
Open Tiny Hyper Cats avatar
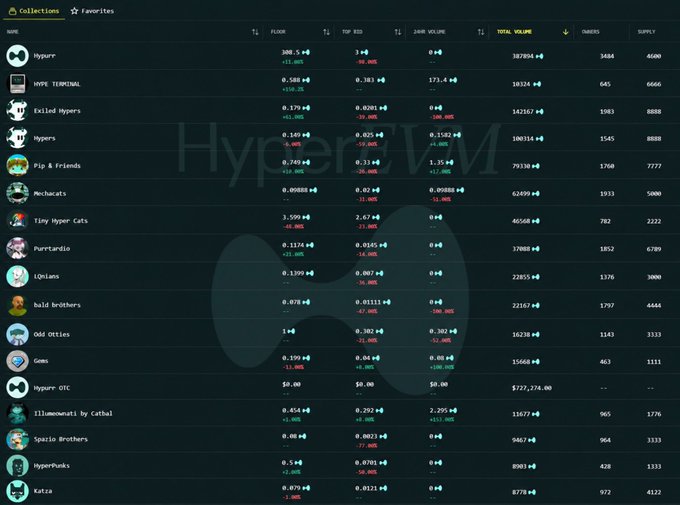pyautogui.click(x=17, y=220)
